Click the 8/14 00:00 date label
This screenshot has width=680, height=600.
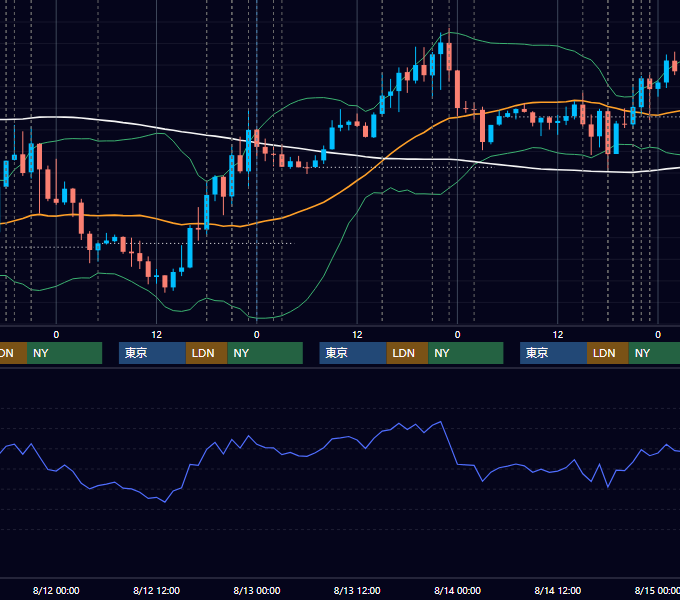click(457, 590)
